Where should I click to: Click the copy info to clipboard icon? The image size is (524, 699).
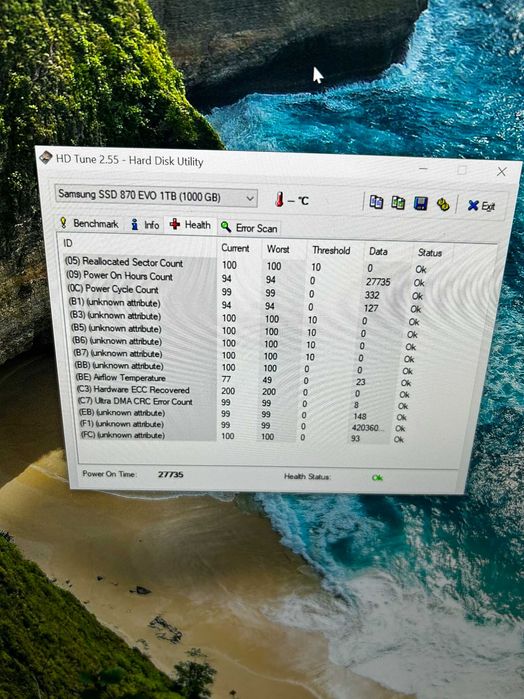click(x=376, y=202)
